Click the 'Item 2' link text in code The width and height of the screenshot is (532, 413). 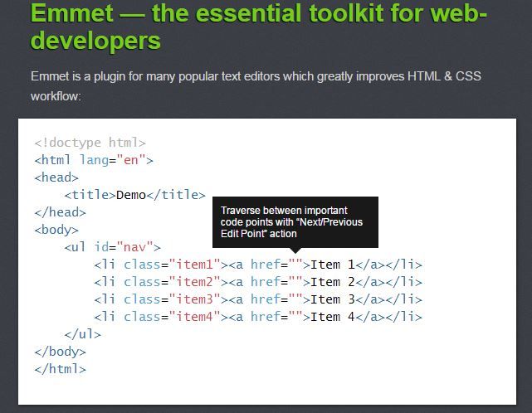[333, 282]
